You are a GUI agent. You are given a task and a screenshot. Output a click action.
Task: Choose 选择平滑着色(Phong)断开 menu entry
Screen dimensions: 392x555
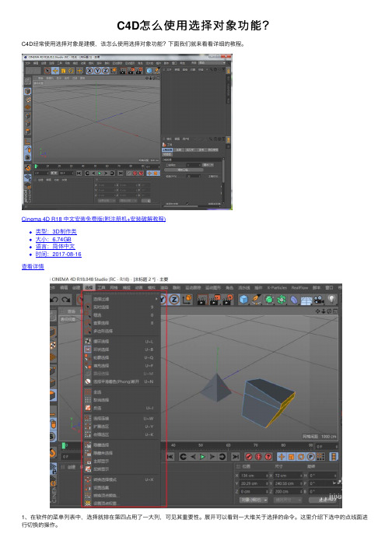click(122, 381)
